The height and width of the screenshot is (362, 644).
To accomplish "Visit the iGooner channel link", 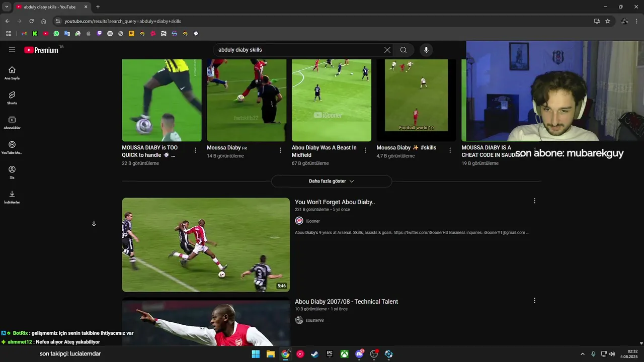I will tap(312, 221).
